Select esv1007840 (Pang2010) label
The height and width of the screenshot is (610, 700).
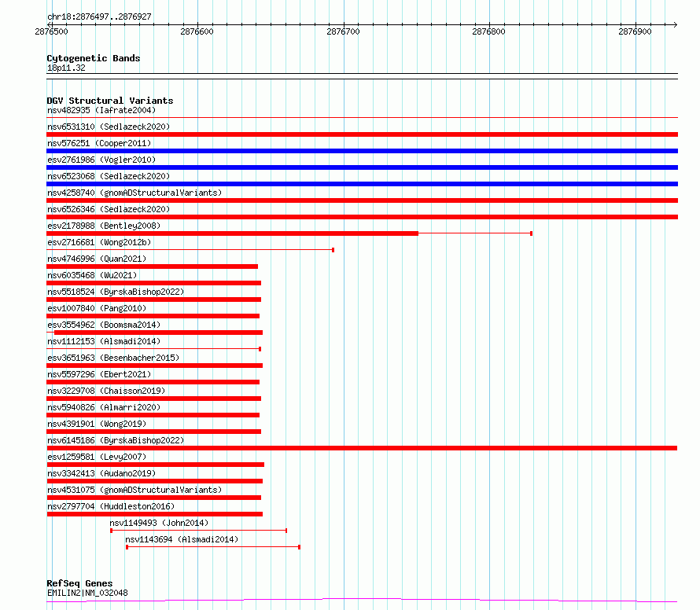coord(97,308)
